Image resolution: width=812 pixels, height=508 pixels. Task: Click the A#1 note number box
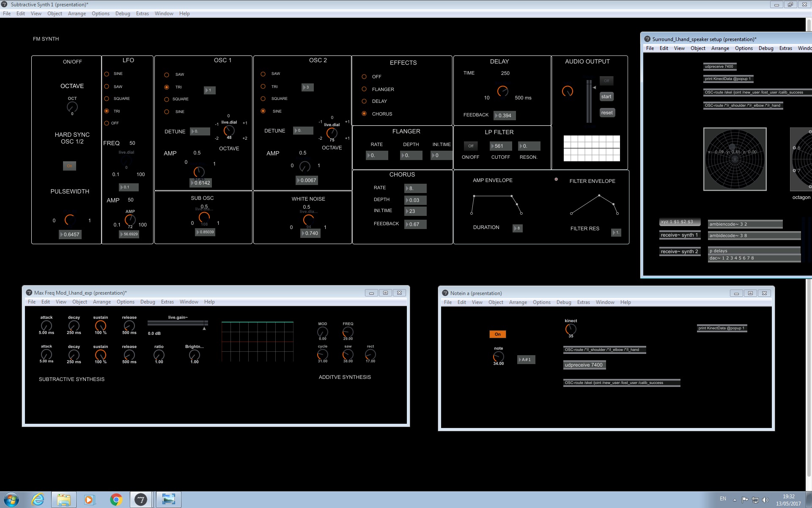(x=527, y=359)
